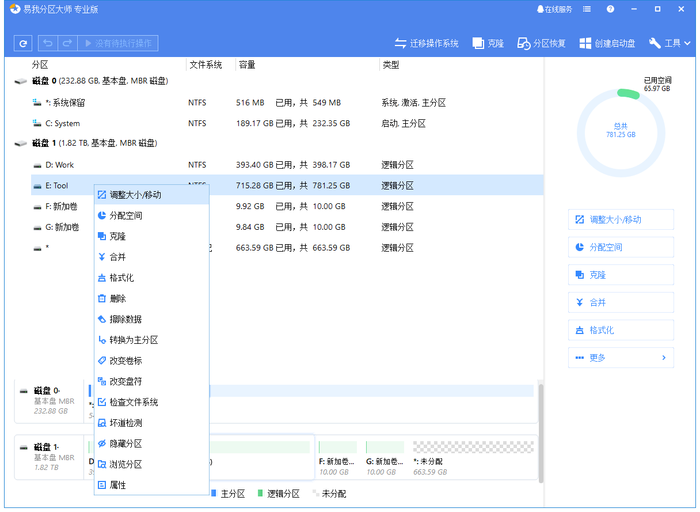Click the 类型 column header
The height and width of the screenshot is (512, 700).
391,65
